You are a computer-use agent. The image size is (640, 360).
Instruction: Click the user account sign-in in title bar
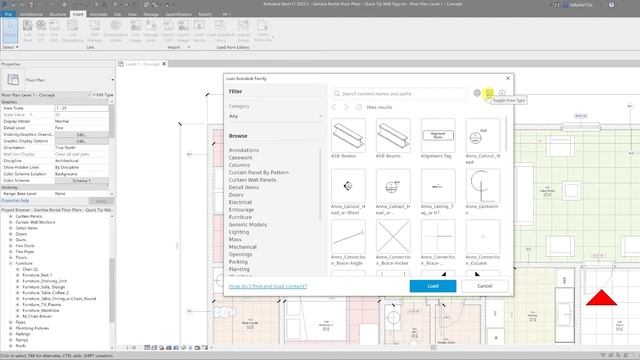click(x=578, y=5)
